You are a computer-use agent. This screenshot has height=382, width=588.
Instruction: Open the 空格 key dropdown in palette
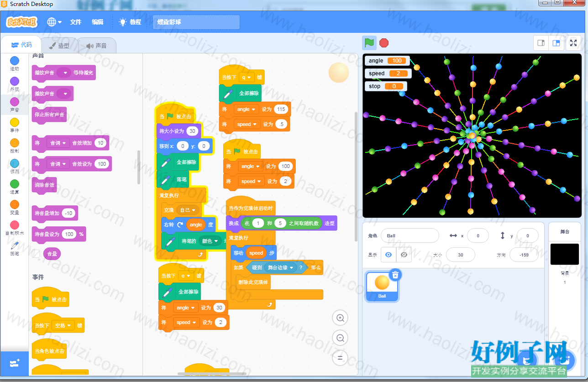point(63,325)
